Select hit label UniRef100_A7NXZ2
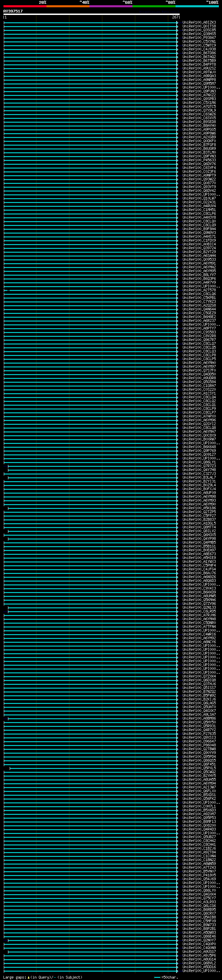Screen dimensions: 222x980 [x=199, y=95]
